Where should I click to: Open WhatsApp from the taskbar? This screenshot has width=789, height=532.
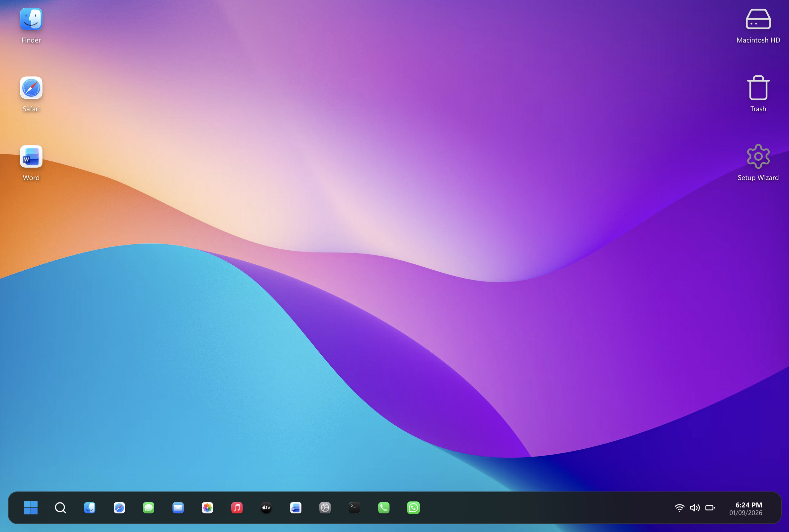413,507
